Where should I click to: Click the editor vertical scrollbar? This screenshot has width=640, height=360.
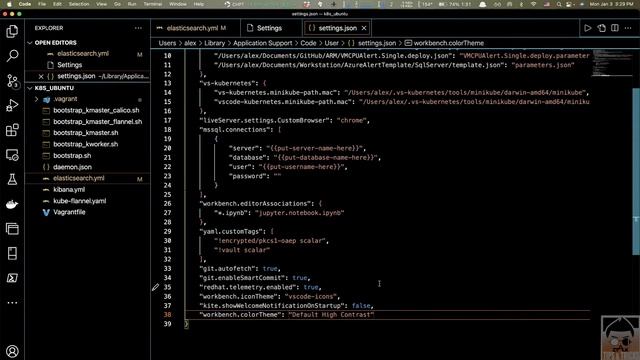coord(636,171)
